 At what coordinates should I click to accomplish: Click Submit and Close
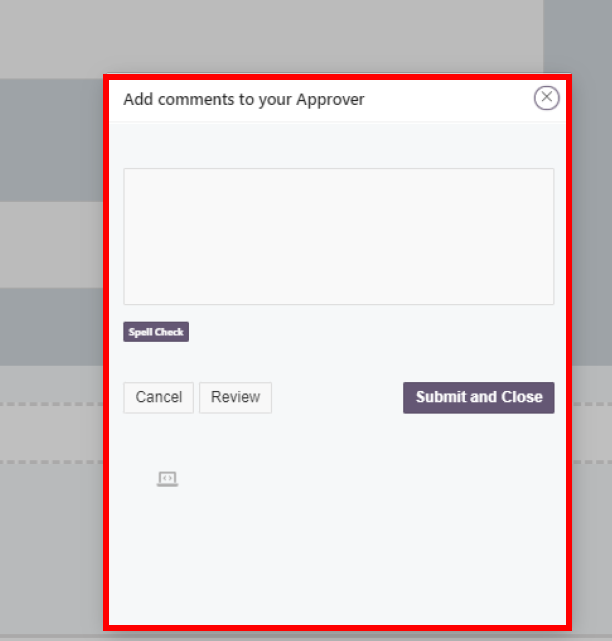point(478,397)
